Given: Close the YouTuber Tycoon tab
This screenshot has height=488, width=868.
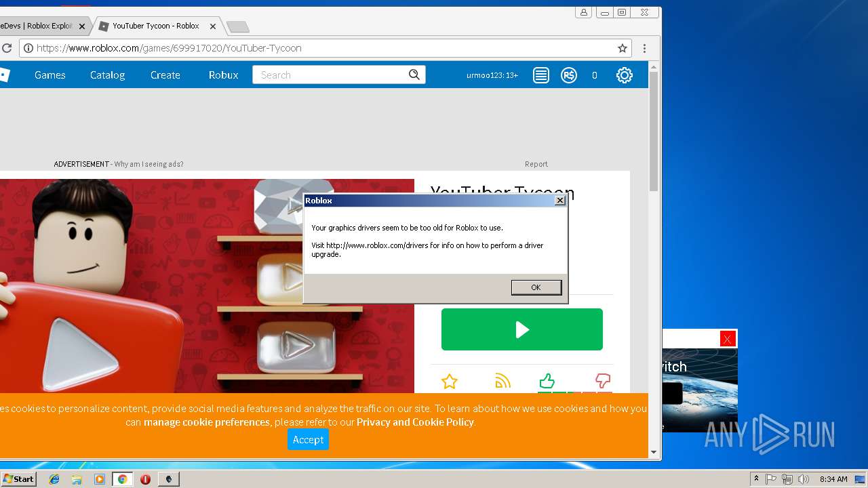Looking at the screenshot, I should [x=213, y=26].
